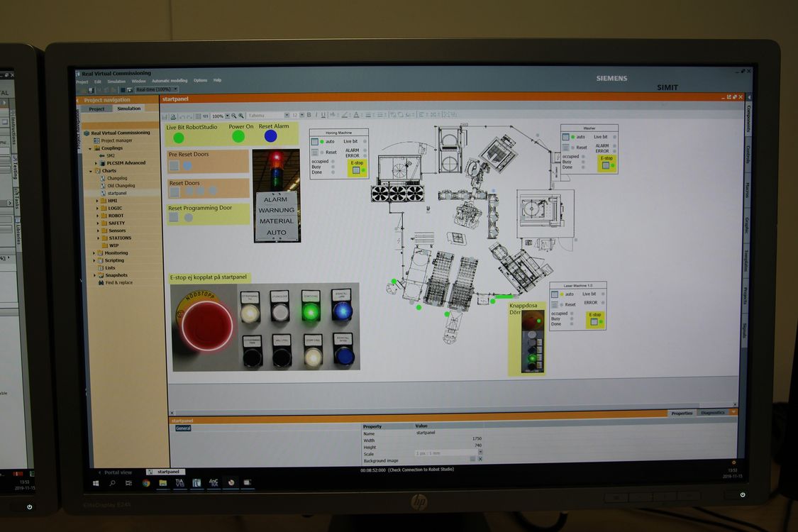Screen dimensions: 798x532
Task: Click the Portal view link
Action: pyautogui.click(x=118, y=472)
